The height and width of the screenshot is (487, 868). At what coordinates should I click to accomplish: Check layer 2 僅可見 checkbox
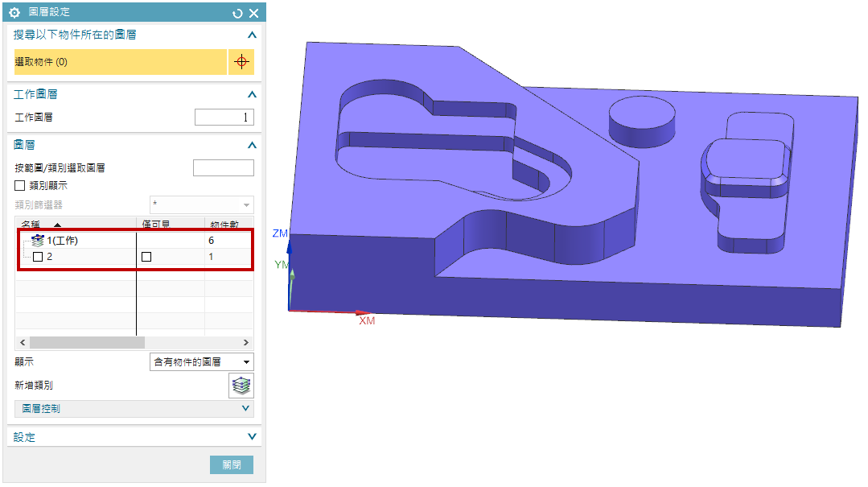(x=146, y=257)
